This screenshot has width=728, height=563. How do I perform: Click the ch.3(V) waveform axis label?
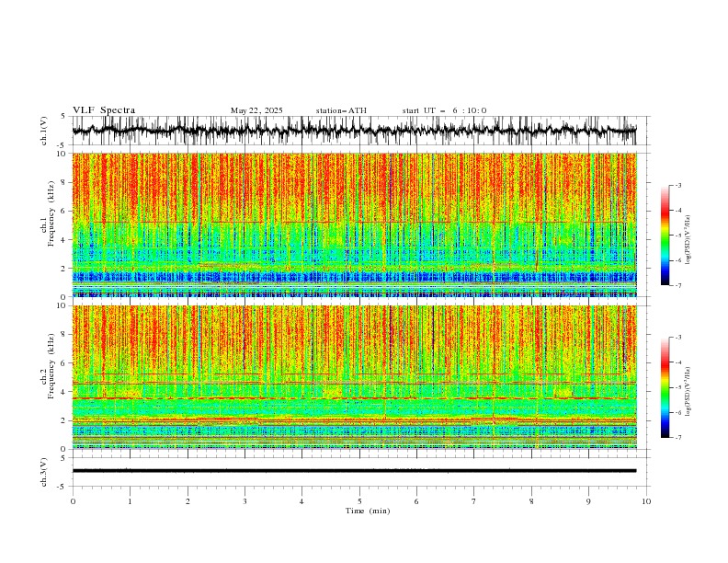click(43, 472)
